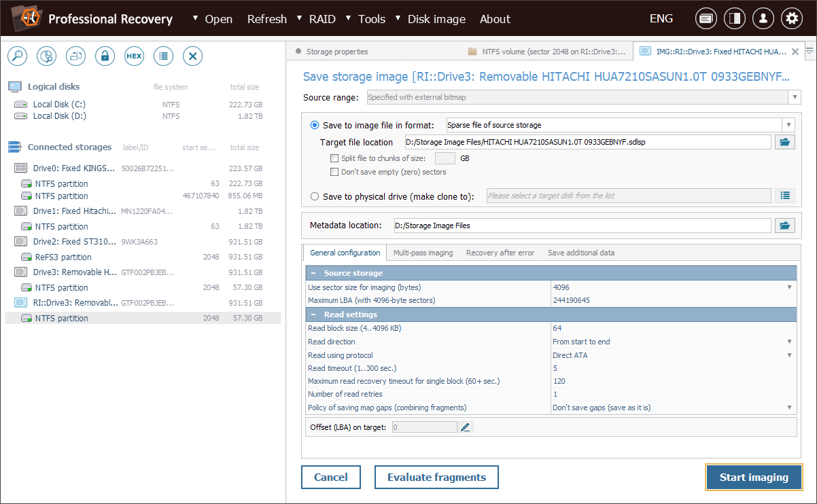Click the ReFS3 partition icon

click(27, 257)
